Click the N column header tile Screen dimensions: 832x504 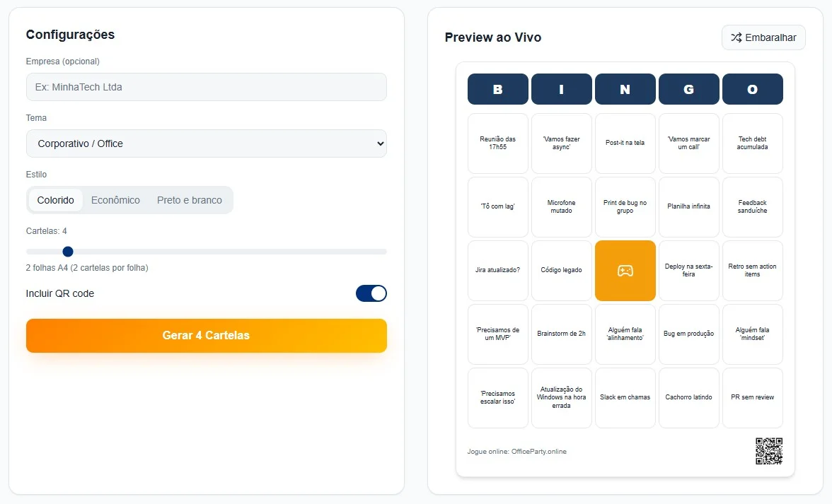pyautogui.click(x=625, y=89)
